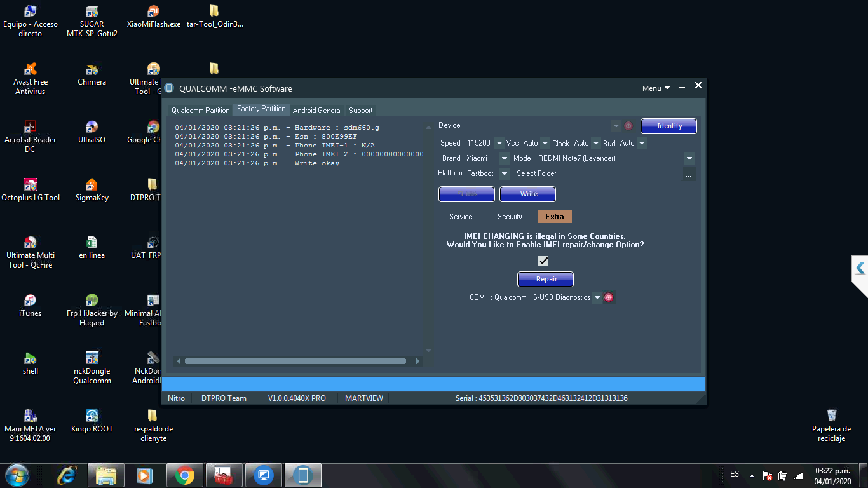Switch to the Android General tab
Screen dimensions: 868x488
(x=317, y=111)
